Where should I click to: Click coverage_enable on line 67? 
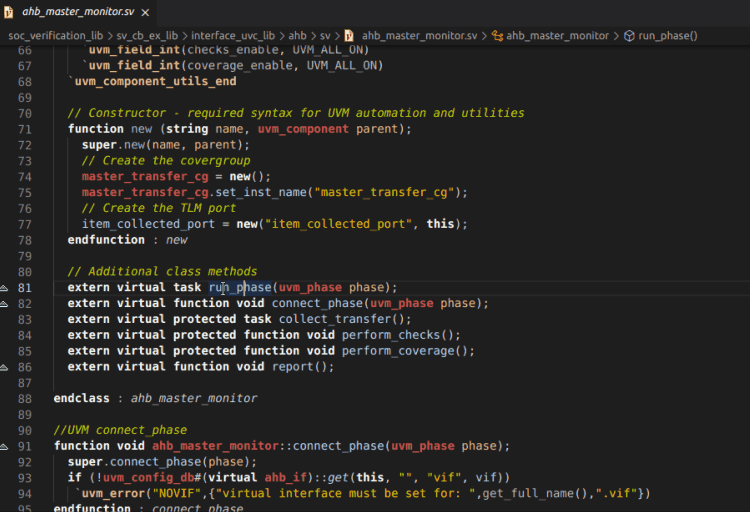[x=240, y=65]
